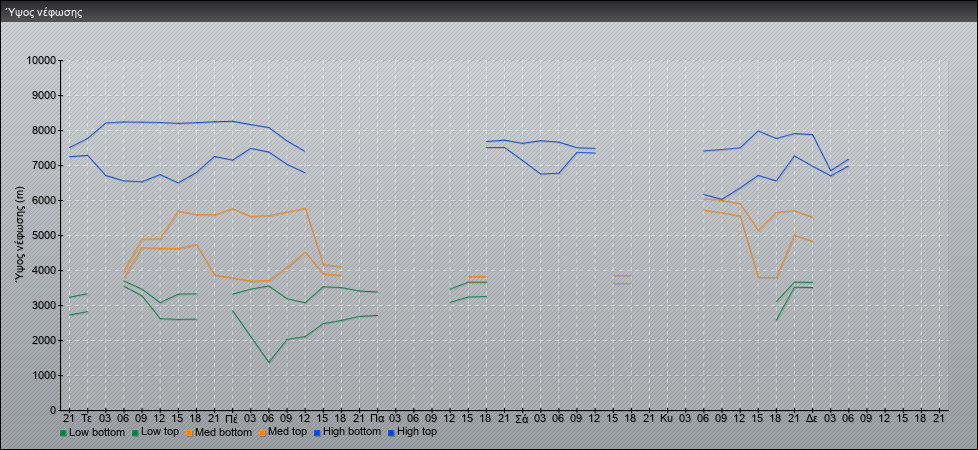The height and width of the screenshot is (450, 978).
Task: Select the 'High top' legend label
Action: pos(417,432)
